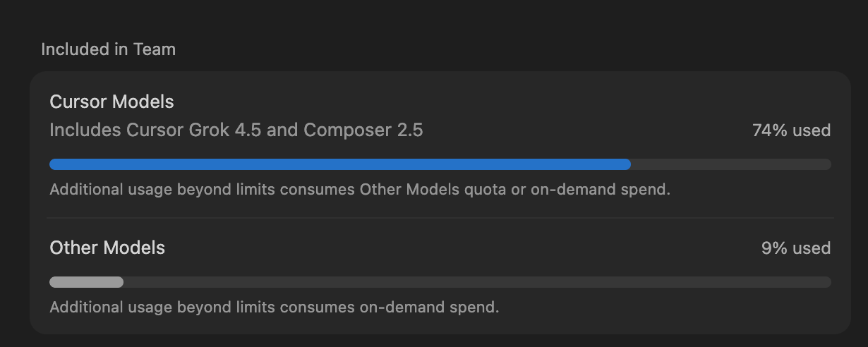Click the note under the Other Models bar
This screenshot has height=347, width=868.
[275, 308]
